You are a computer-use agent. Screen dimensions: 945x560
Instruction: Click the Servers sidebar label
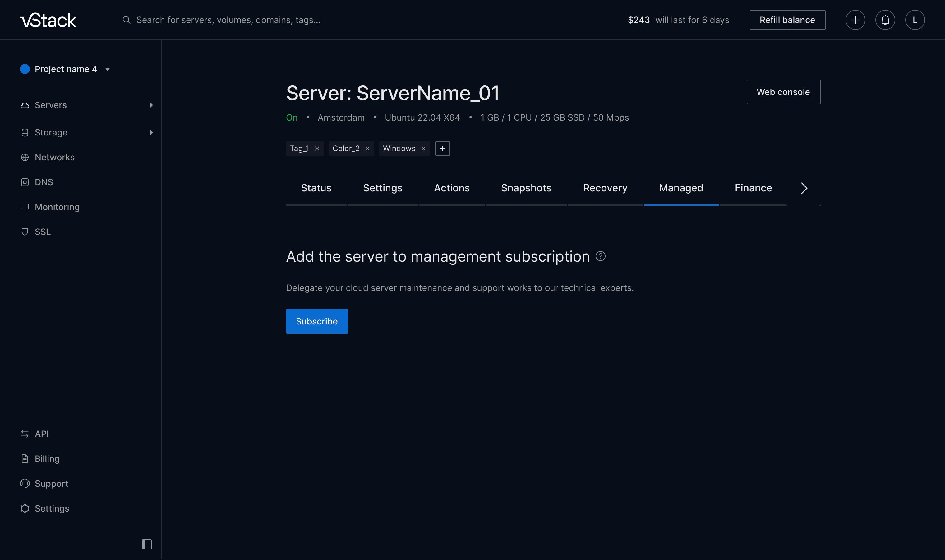(51, 105)
